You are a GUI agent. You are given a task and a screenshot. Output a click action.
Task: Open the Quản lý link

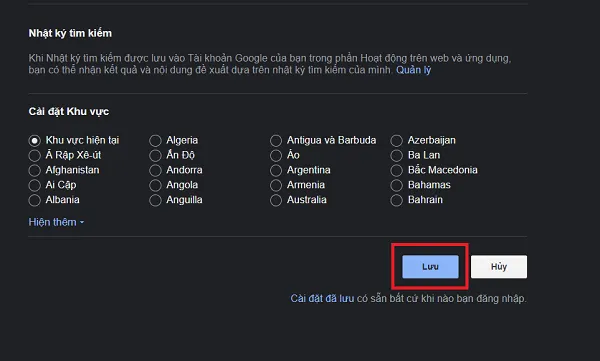(413, 70)
